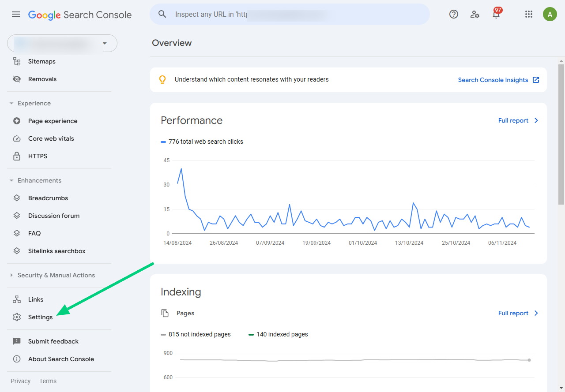Click the Performance card heading
The image size is (565, 392).
click(x=192, y=120)
